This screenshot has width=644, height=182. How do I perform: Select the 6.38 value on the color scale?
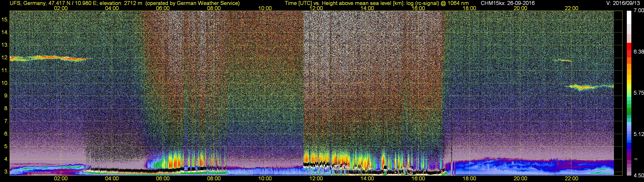(639, 52)
